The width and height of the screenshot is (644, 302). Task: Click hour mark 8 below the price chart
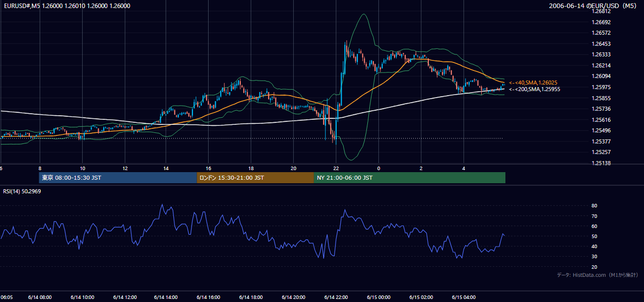coord(40,168)
